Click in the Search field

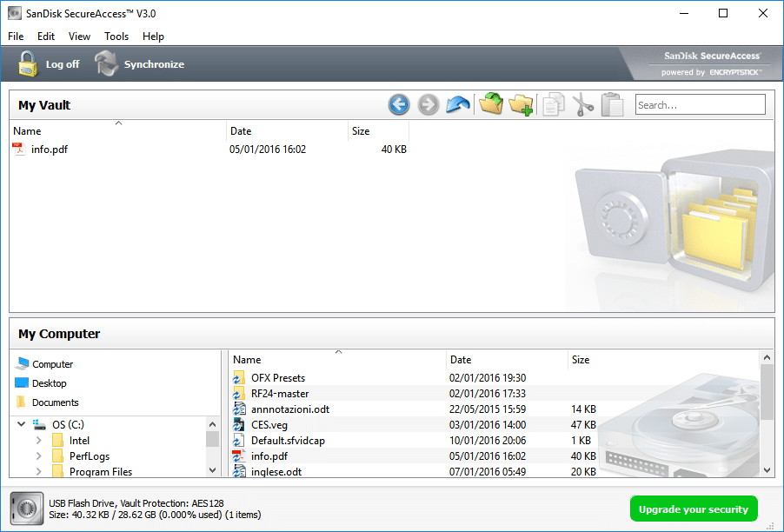click(x=700, y=104)
